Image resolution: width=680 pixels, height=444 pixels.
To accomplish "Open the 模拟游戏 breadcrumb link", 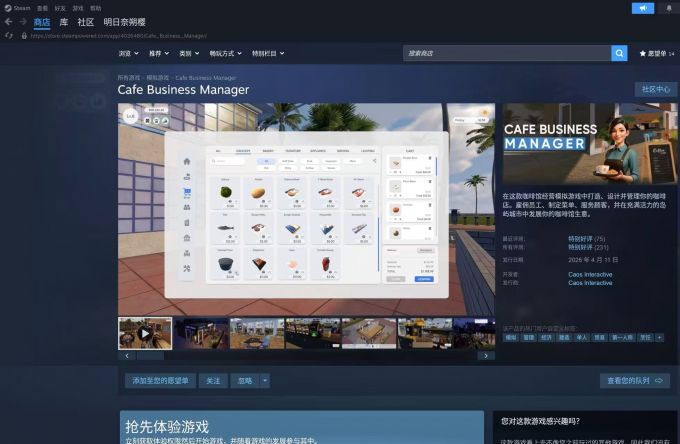I will pyautogui.click(x=157, y=78).
